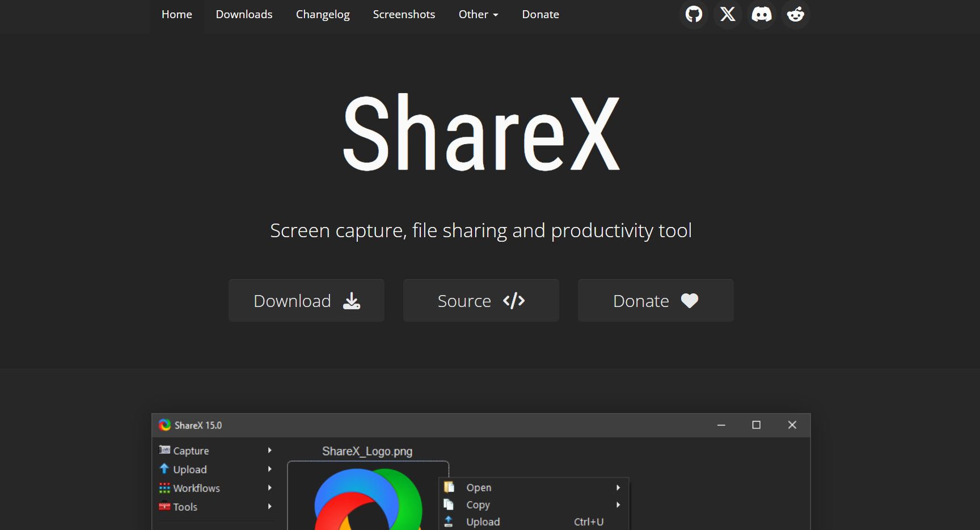This screenshot has width=980, height=530.
Task: Click the Upload icon in the context menu
Action: (450, 521)
